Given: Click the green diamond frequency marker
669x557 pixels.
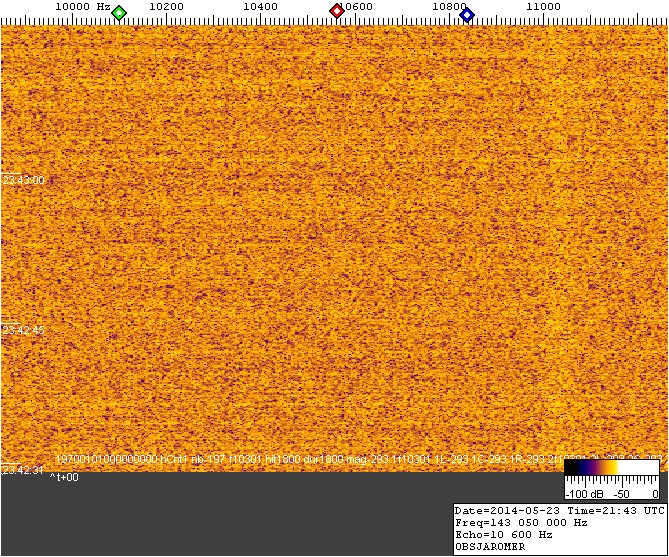Looking at the screenshot, I should click(119, 13).
